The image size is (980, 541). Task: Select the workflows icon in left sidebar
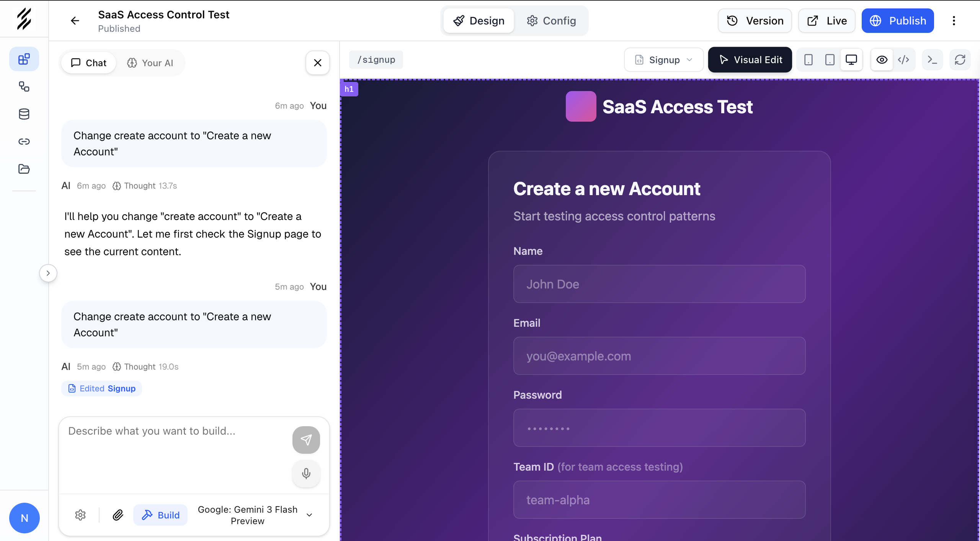24,86
